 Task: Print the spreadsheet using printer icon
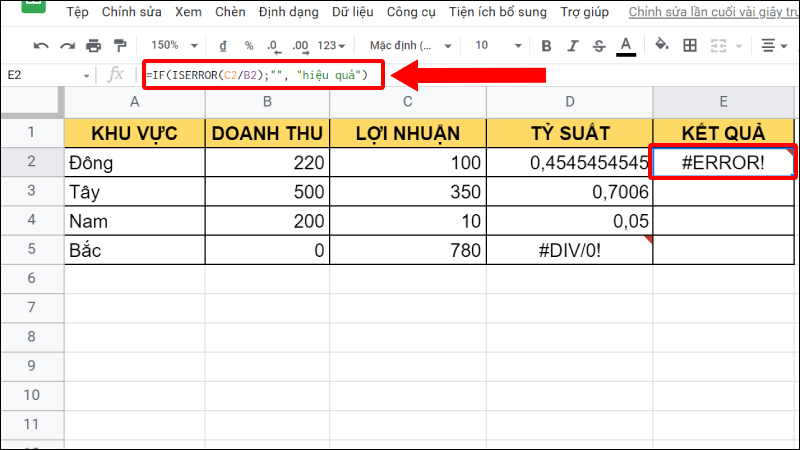93,46
